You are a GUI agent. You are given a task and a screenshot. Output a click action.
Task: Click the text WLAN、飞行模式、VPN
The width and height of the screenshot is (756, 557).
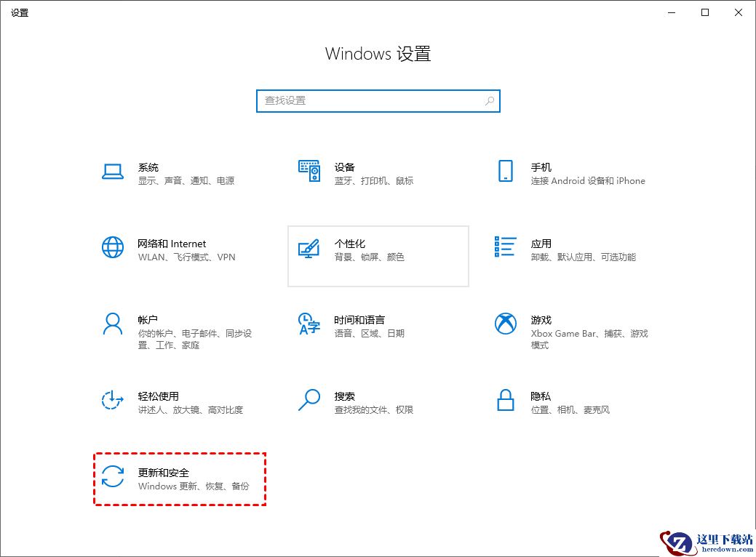186,257
